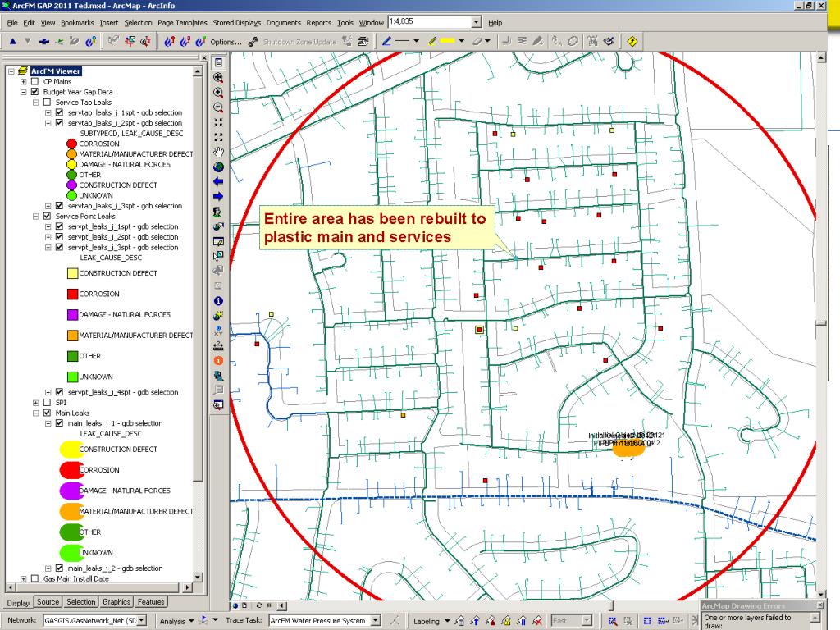The image size is (840, 630).
Task: Click the Full Extent globe icon
Action: coord(218,167)
